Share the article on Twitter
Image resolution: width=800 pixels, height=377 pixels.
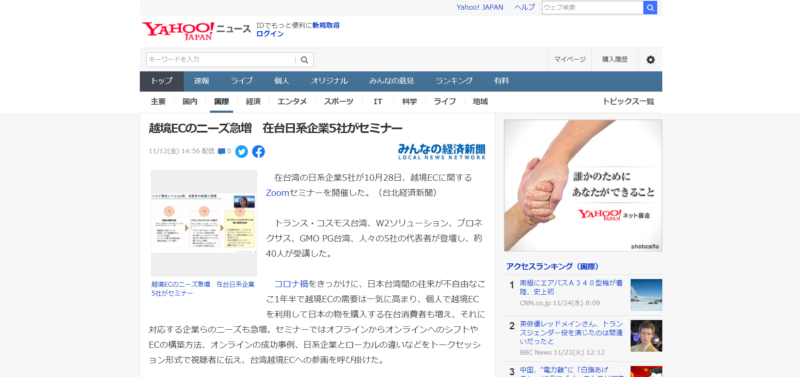coord(241,152)
